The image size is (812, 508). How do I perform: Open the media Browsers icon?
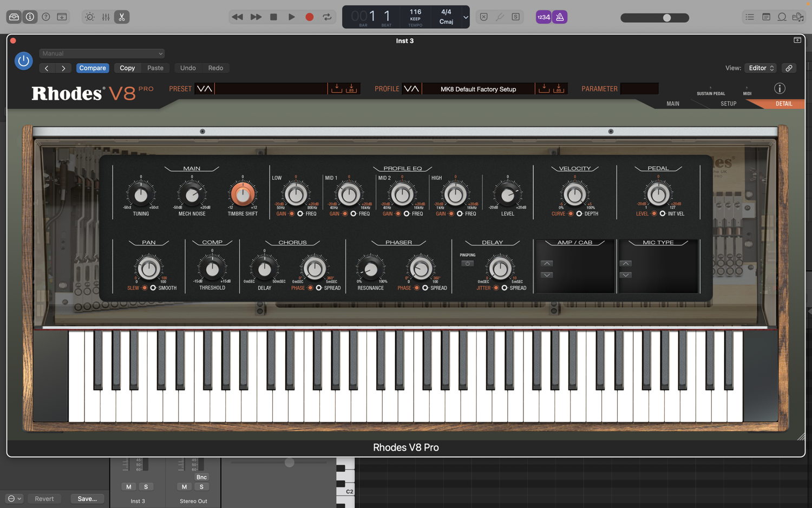click(798, 17)
